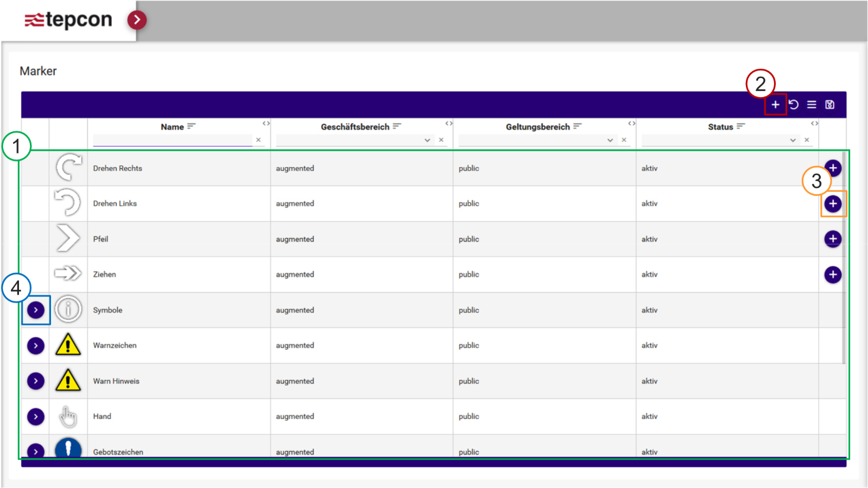The image size is (868, 488).
Task: Expand the Warn Hinweis row
Action: tap(36, 381)
